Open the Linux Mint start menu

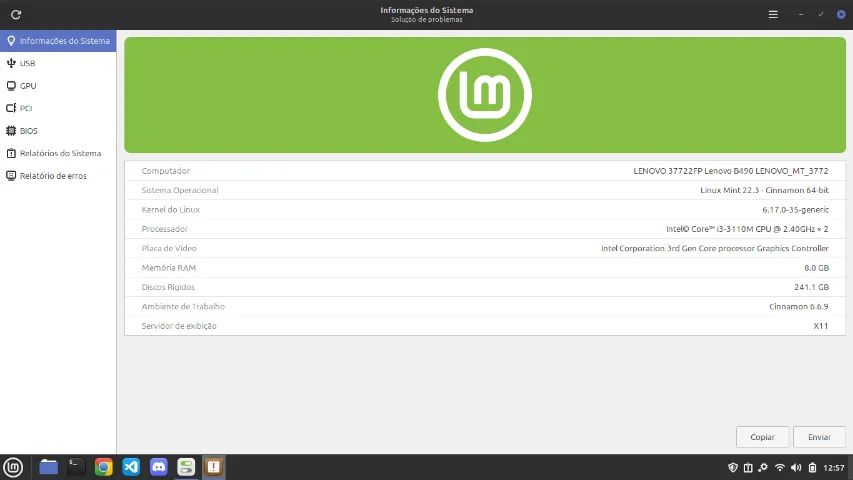[x=13, y=467]
